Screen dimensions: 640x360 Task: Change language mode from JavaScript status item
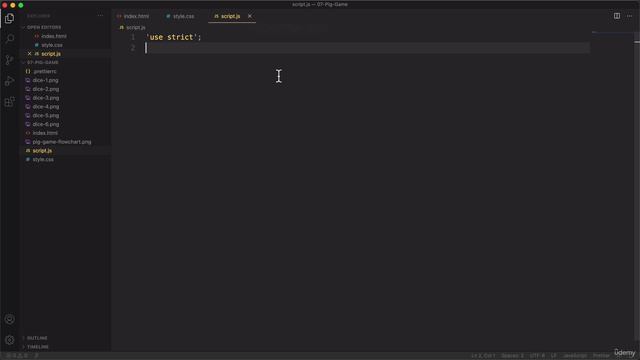(575, 356)
